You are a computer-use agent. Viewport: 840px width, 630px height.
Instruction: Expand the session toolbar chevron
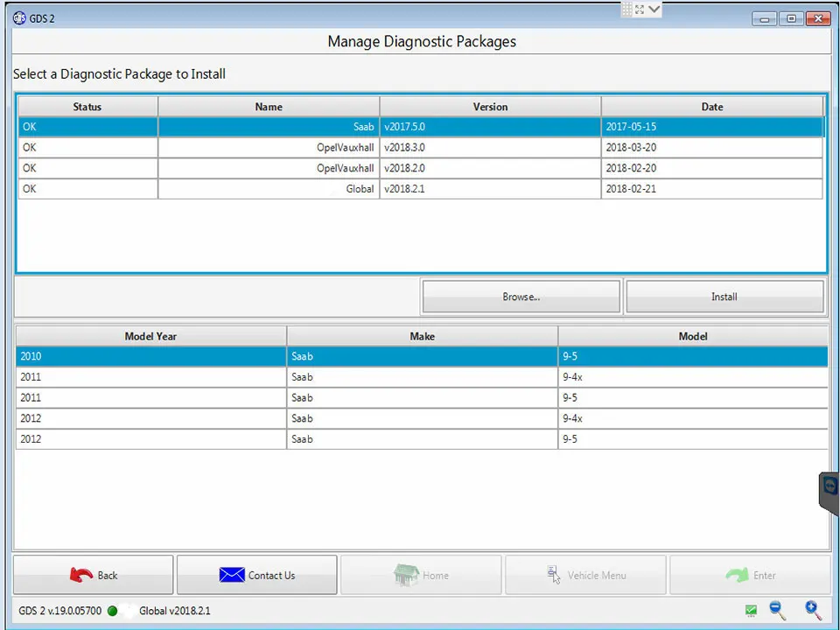click(654, 9)
